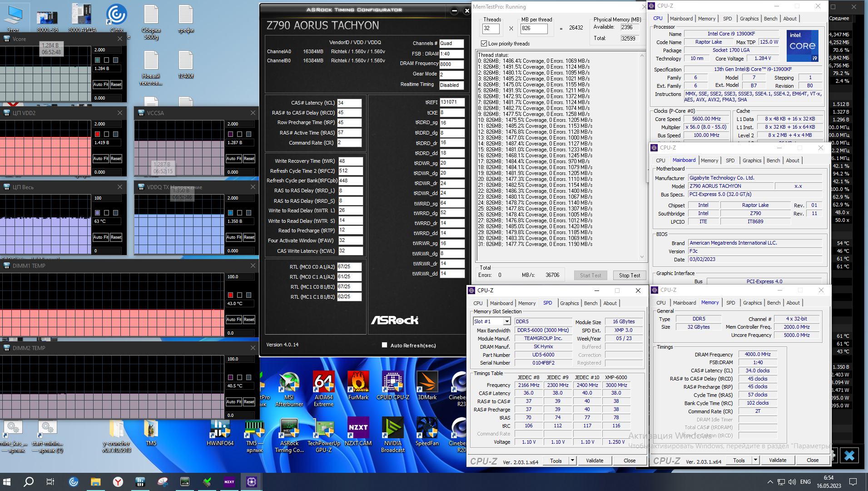
Task: Click the HWiNFO blue X close-sensors button
Action: (849, 455)
